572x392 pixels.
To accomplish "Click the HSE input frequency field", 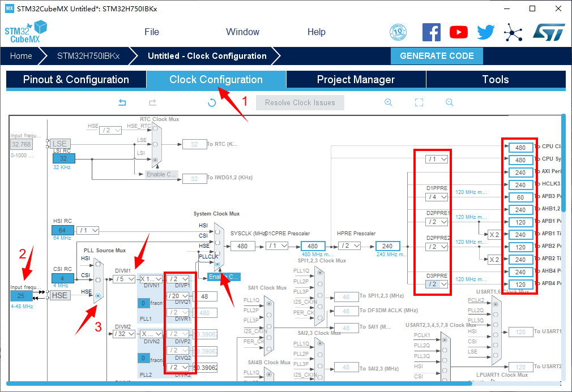I will [21, 296].
